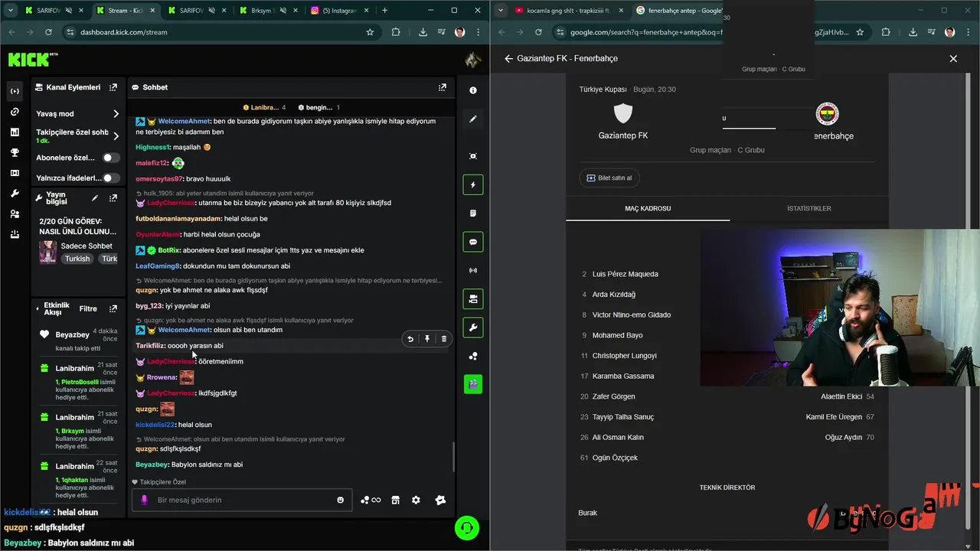
Task: Open extensions puzzle icon in left Chrome
Action: (396, 32)
